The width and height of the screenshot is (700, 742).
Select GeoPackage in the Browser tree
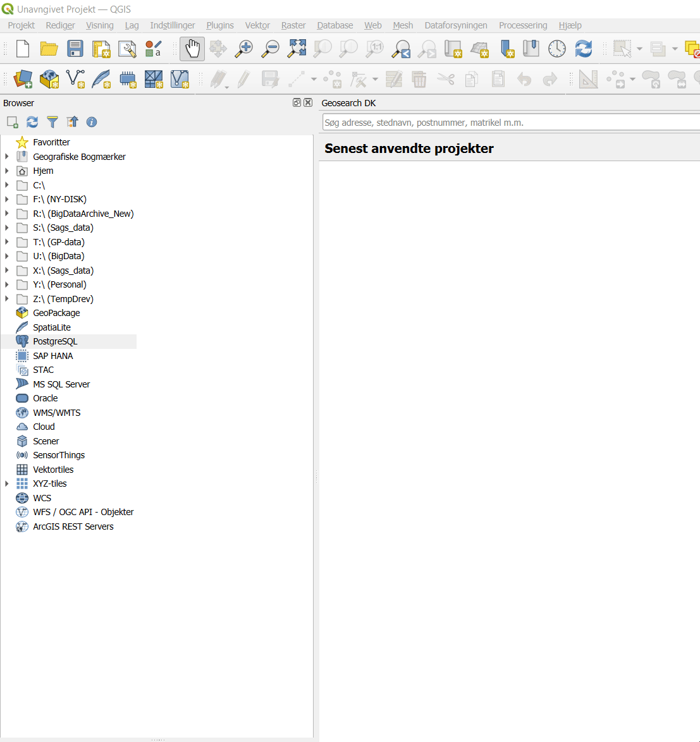pyautogui.click(x=56, y=313)
